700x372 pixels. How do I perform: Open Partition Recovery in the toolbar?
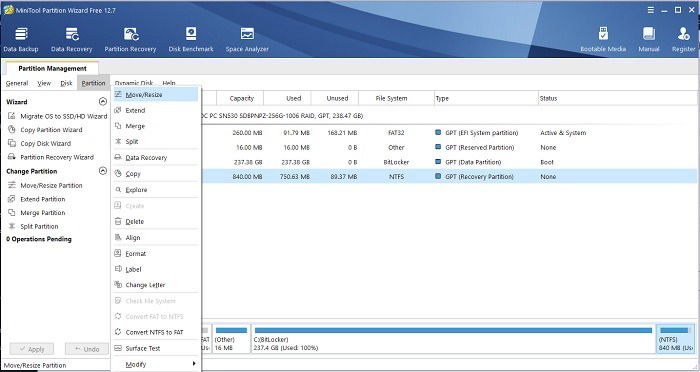(130, 40)
